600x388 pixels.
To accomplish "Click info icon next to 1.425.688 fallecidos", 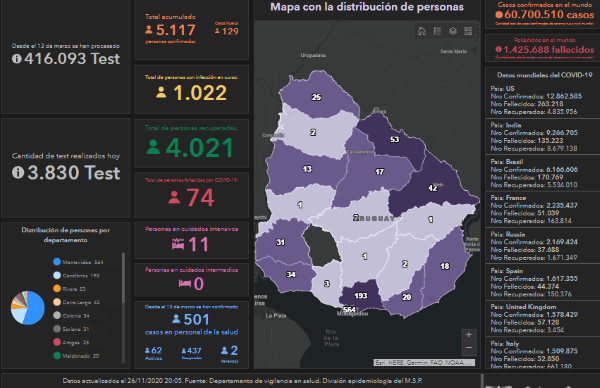I will (x=498, y=49).
